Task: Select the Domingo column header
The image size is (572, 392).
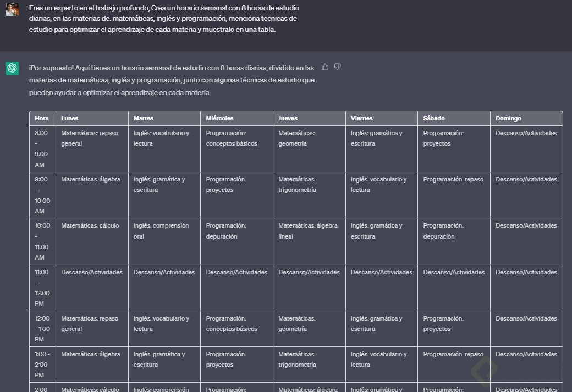Action: point(508,118)
